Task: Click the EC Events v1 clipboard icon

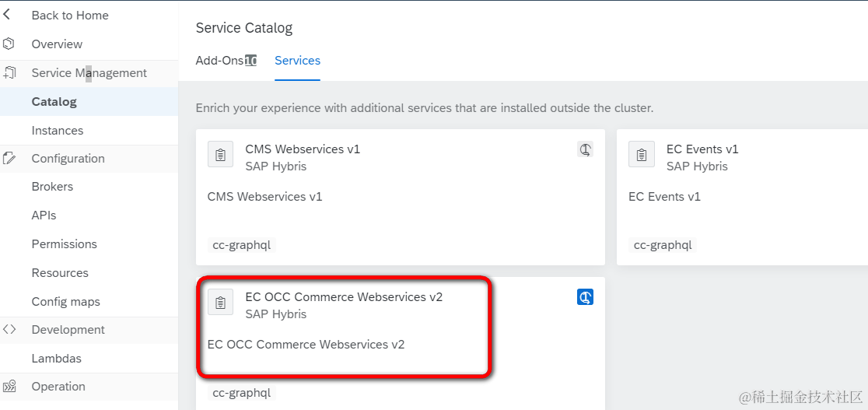Action: 641,154
